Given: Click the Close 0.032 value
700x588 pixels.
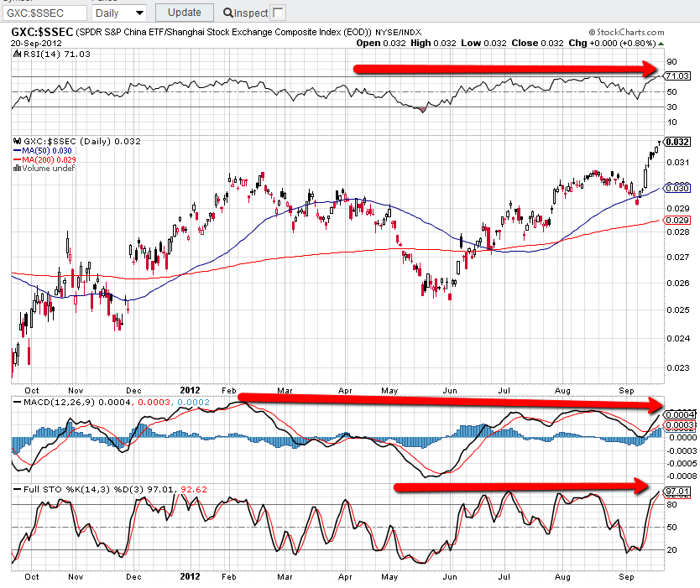Looking at the screenshot, I should point(537,44).
